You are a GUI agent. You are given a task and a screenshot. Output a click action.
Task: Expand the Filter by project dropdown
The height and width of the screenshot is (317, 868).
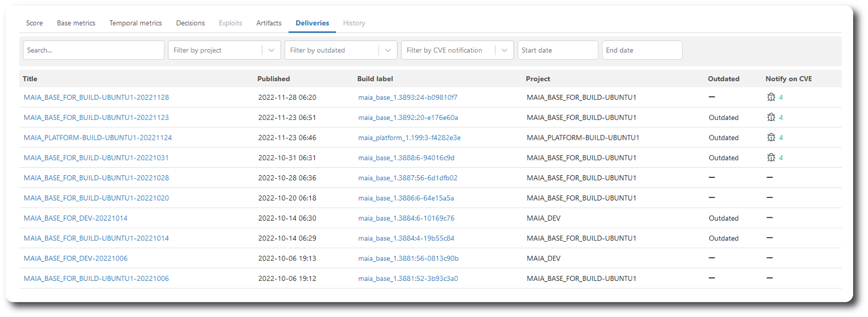(x=271, y=50)
